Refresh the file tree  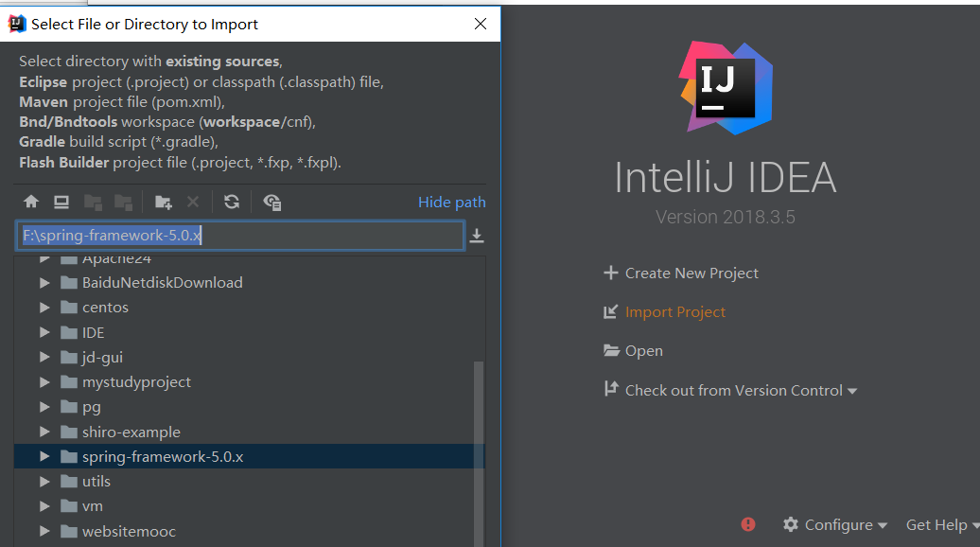(232, 202)
